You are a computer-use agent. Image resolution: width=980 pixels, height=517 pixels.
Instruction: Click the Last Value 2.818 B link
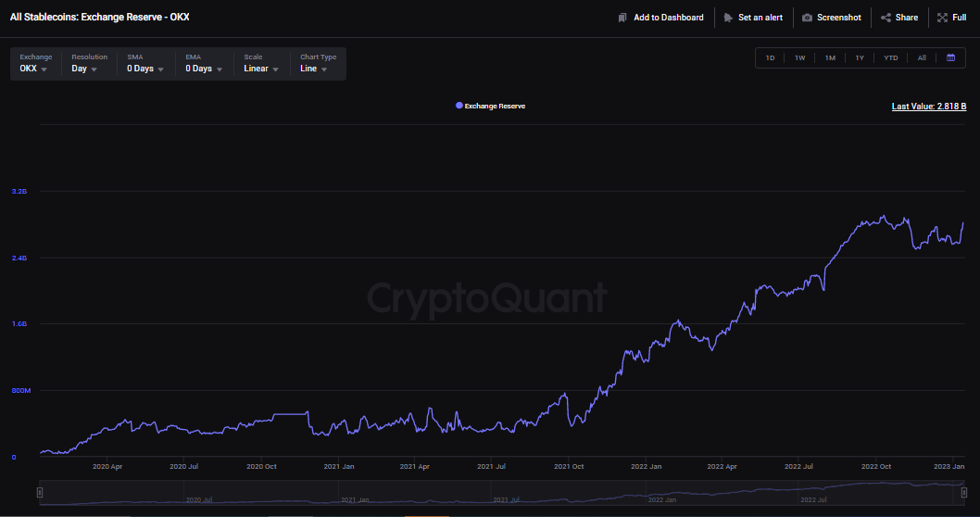(928, 107)
